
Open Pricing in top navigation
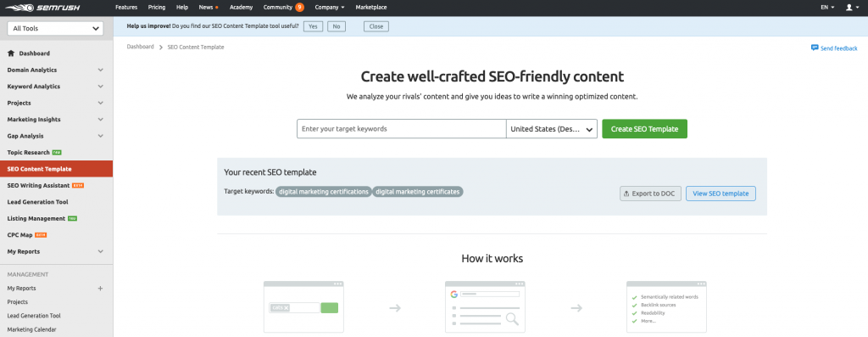(157, 8)
